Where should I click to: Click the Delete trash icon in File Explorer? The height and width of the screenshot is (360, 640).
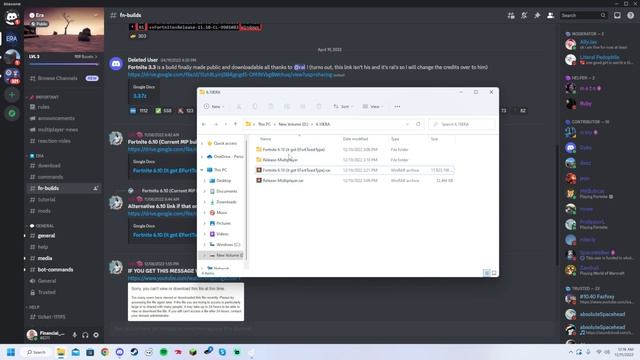(319, 107)
